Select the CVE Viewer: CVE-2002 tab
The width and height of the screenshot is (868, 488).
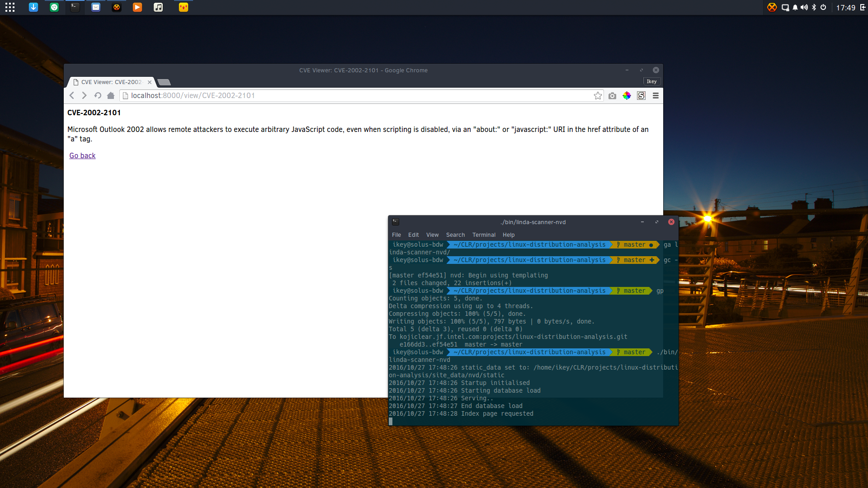point(111,82)
